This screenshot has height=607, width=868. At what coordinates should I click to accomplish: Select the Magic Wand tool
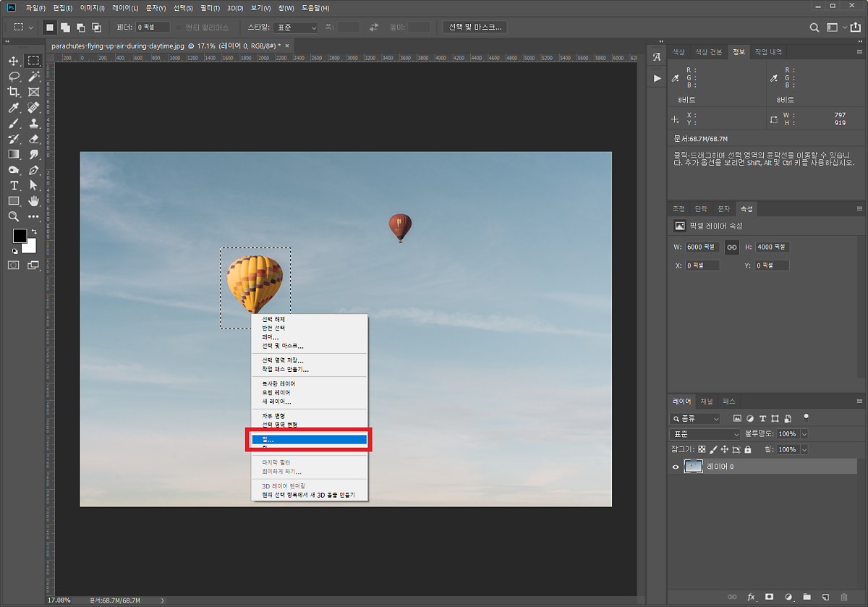point(33,76)
